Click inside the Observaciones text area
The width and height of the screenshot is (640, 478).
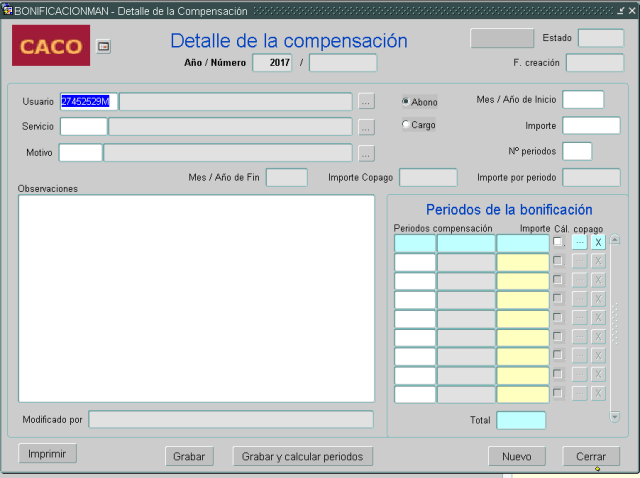click(196, 298)
